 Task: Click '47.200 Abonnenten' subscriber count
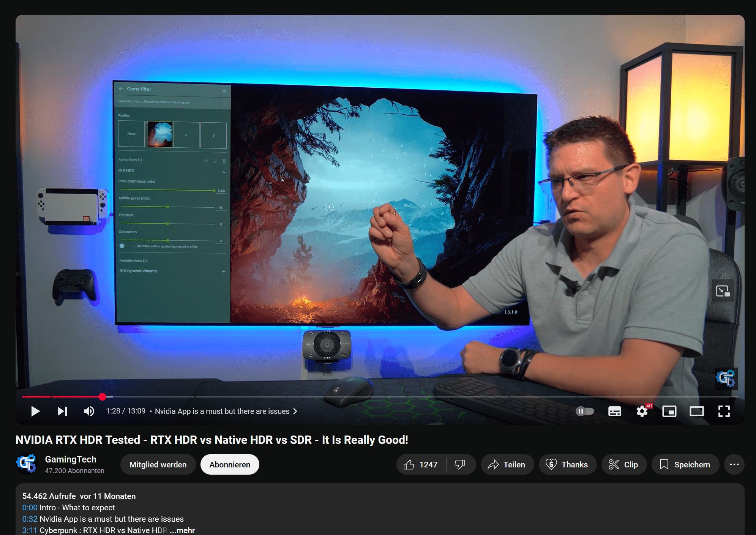click(x=74, y=471)
